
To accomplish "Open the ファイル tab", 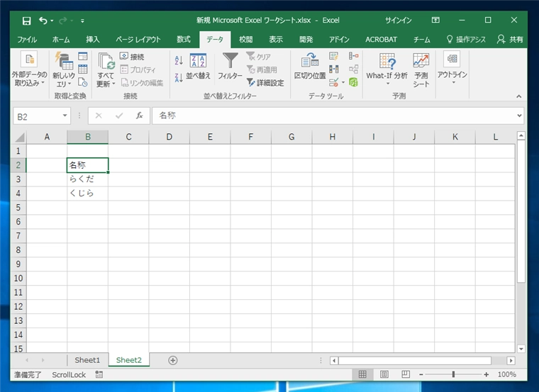I will pyautogui.click(x=27, y=40).
